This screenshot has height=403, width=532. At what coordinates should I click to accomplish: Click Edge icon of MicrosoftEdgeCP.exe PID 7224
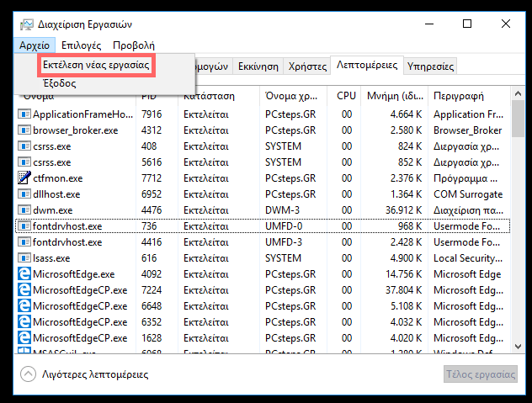click(24, 289)
